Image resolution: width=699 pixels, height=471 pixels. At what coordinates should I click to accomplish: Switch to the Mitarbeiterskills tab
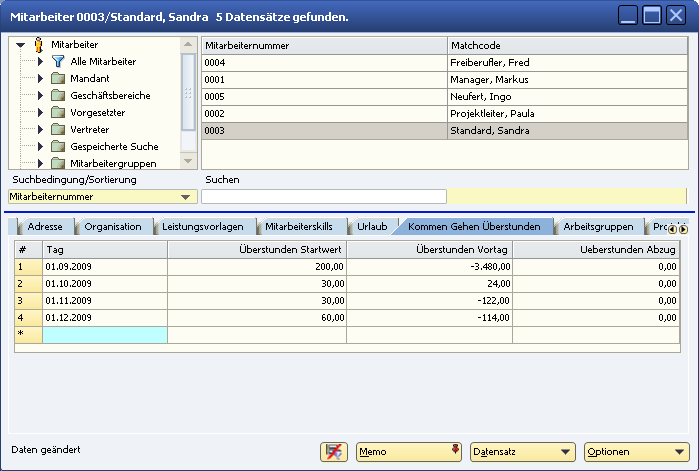298,227
